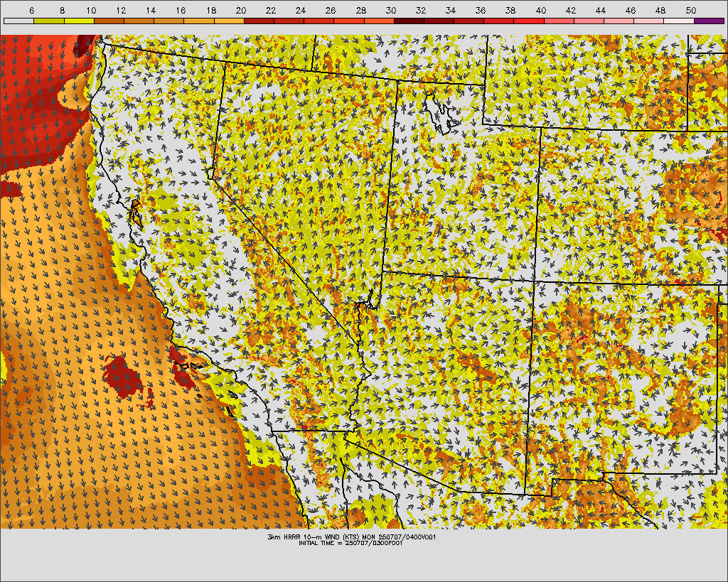
Task: Select the legend swatch between 42 and 44
Action: pyautogui.click(x=589, y=21)
